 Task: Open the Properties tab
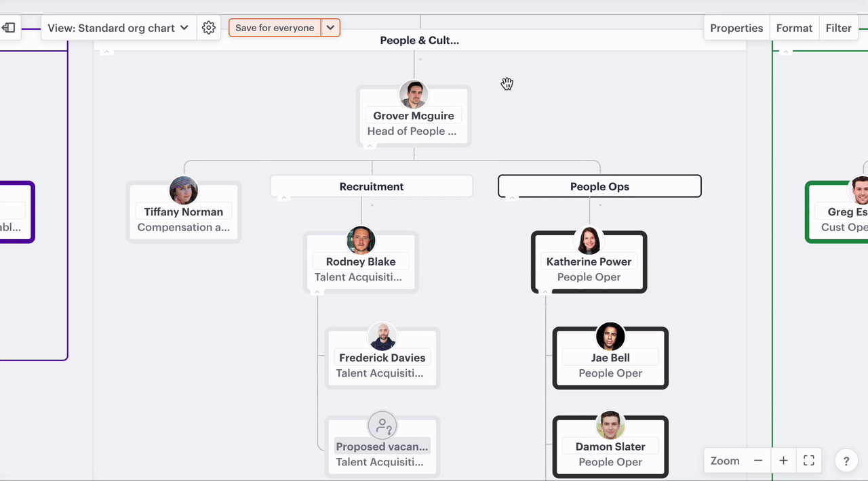[x=736, y=28]
